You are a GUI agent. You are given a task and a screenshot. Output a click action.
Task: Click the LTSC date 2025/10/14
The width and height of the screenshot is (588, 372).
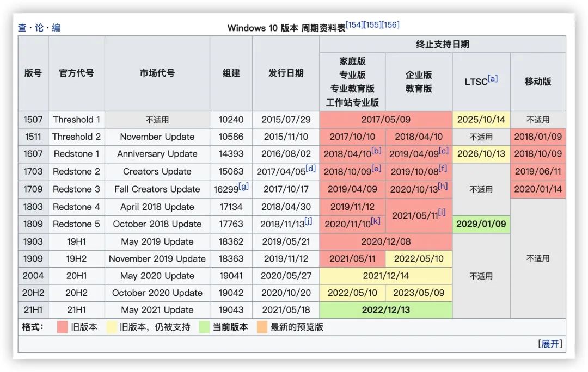[x=481, y=120]
